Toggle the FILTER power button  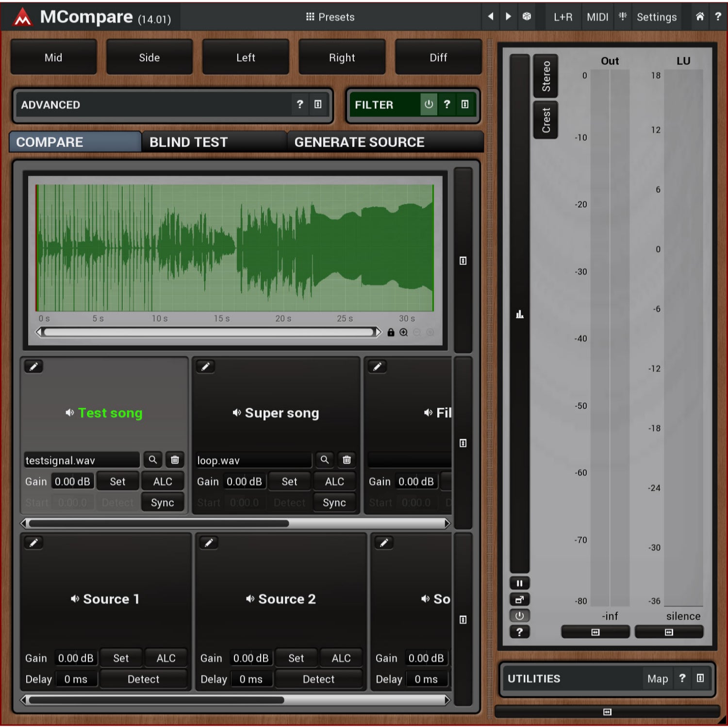coord(429,104)
